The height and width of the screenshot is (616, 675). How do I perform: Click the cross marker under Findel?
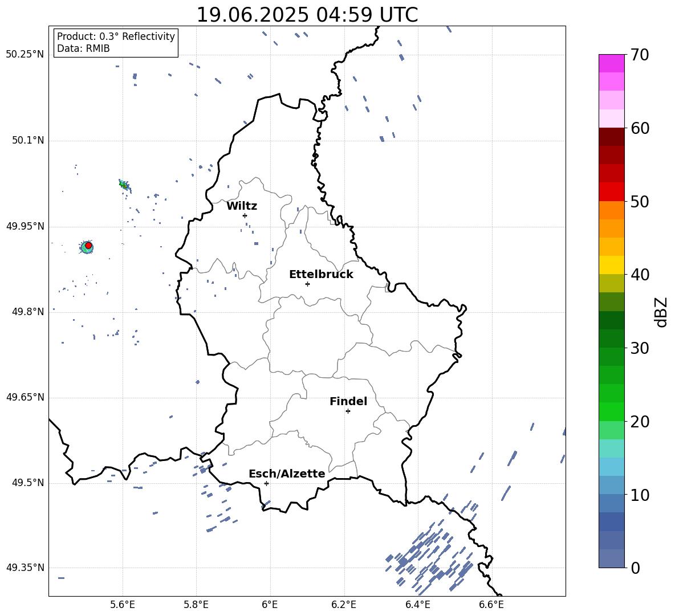348,411
